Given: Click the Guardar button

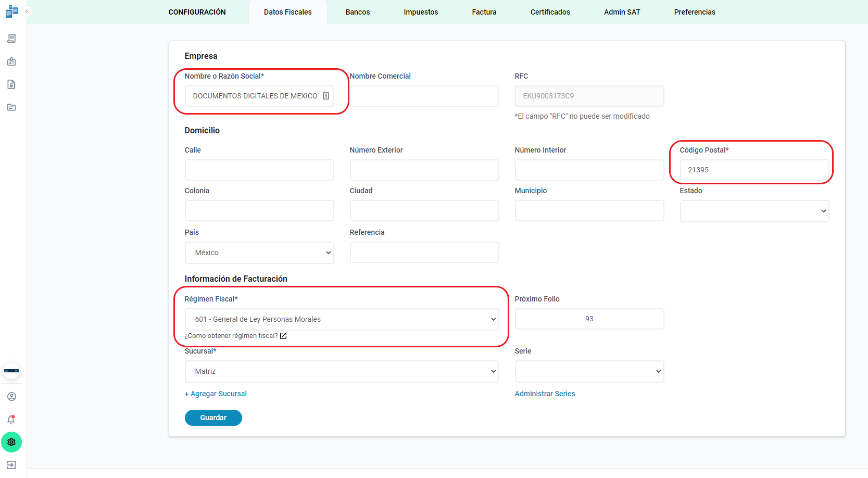Looking at the screenshot, I should click(213, 418).
